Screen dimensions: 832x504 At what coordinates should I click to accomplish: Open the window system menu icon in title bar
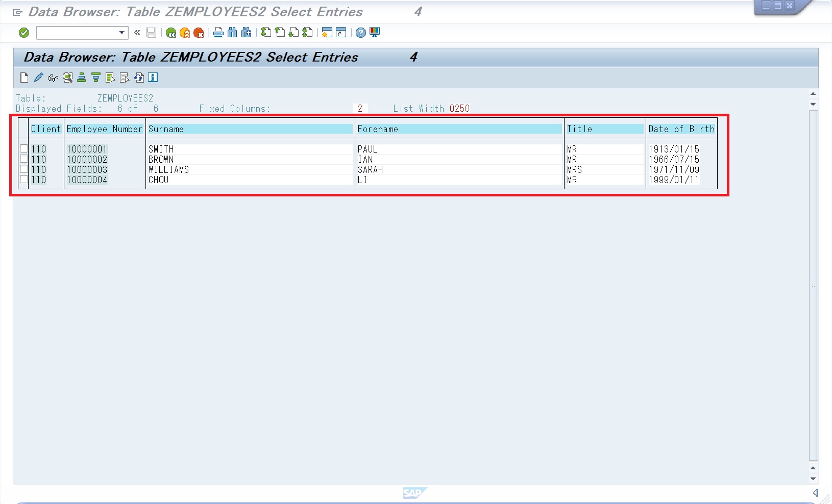(18, 12)
